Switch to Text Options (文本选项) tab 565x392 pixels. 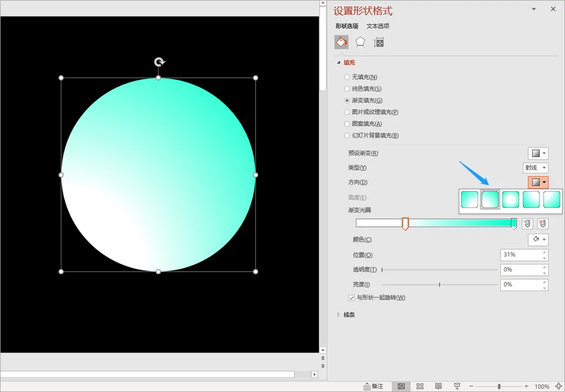tap(378, 26)
